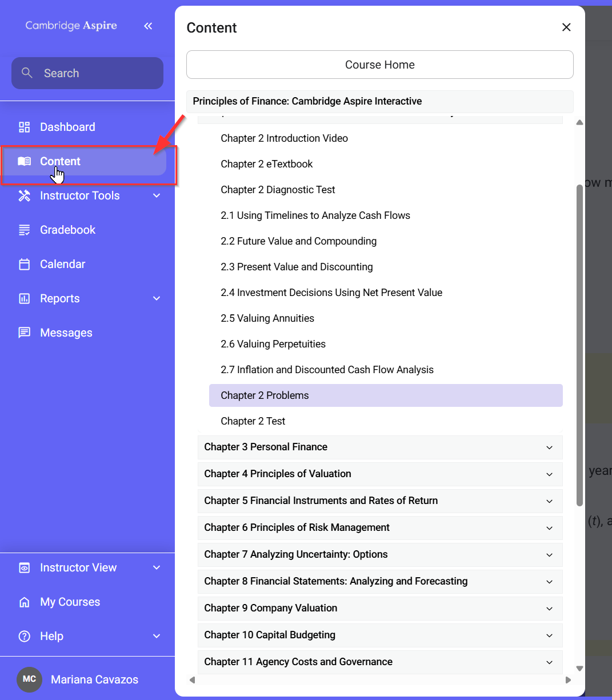Expand Chapter 5 Financial Instruments chevron
The width and height of the screenshot is (612, 700).
pos(549,501)
